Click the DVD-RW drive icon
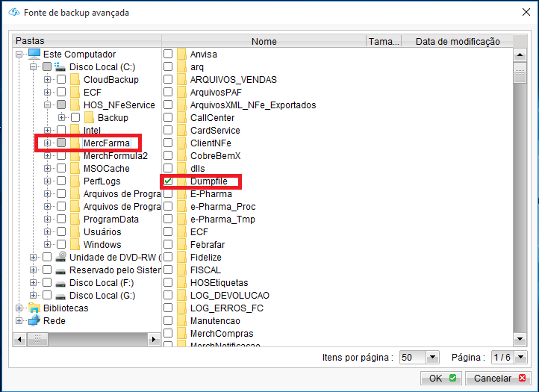Screen dimensions: 539x392 coord(60,258)
